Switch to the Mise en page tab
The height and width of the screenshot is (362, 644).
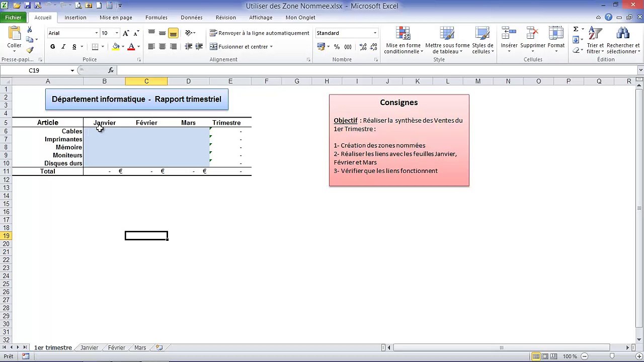click(116, 18)
